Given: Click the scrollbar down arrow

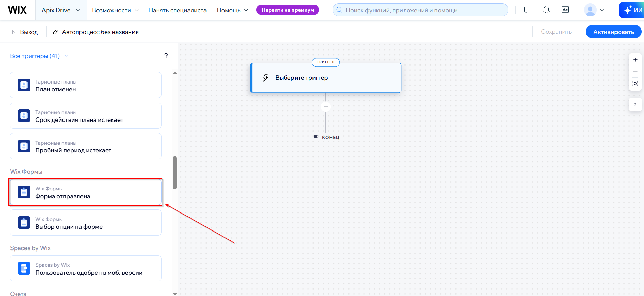Looking at the screenshot, I should [175, 294].
